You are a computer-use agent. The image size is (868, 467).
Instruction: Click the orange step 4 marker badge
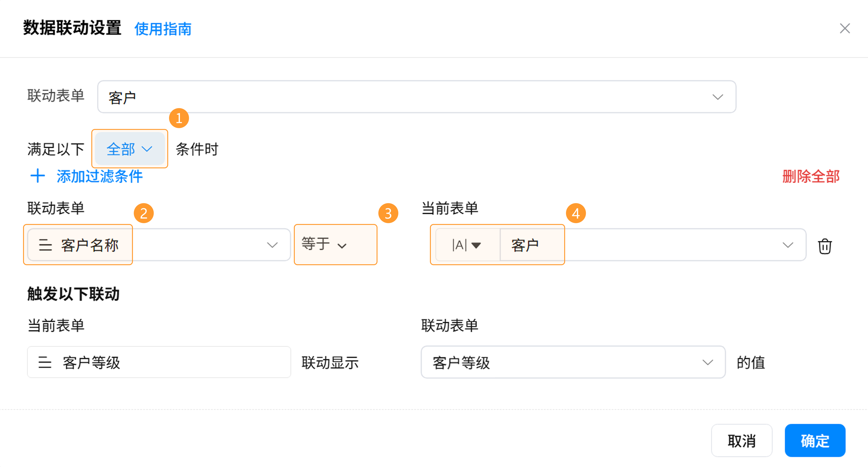(576, 213)
